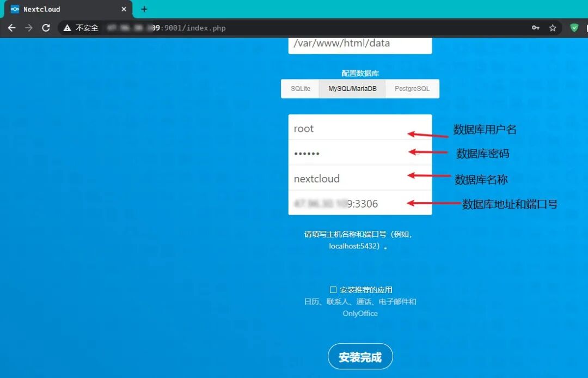Click the 配置数据库 heading text
The image size is (588, 378).
tap(360, 73)
